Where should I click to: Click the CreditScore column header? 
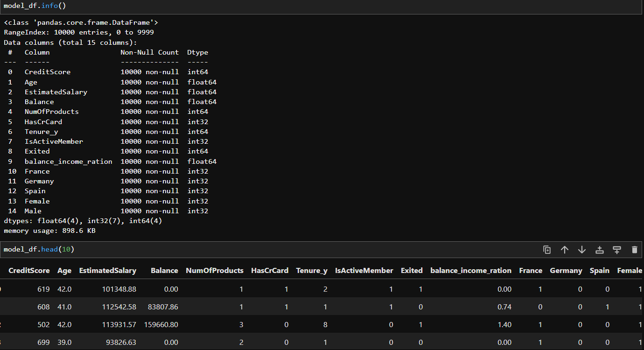[x=29, y=271]
